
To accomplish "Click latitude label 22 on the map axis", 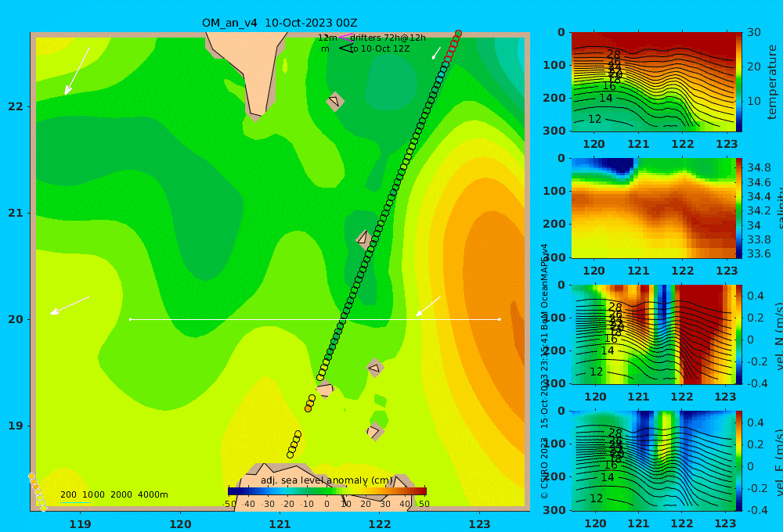I will (16, 106).
